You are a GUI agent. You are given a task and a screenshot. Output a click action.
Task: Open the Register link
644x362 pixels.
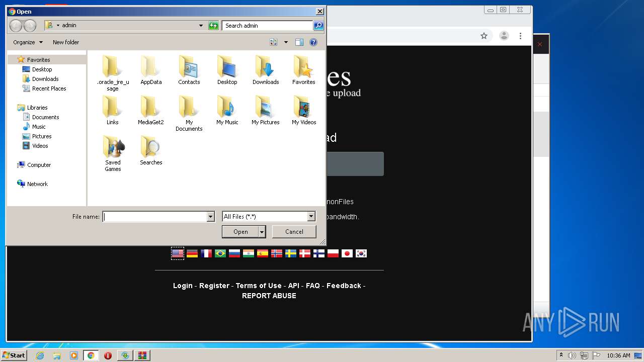(214, 286)
